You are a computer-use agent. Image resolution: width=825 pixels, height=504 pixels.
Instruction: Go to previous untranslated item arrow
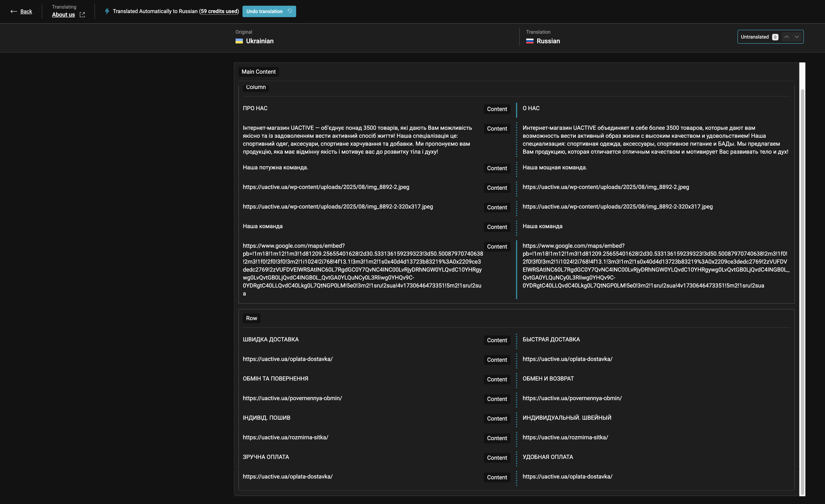tap(786, 37)
